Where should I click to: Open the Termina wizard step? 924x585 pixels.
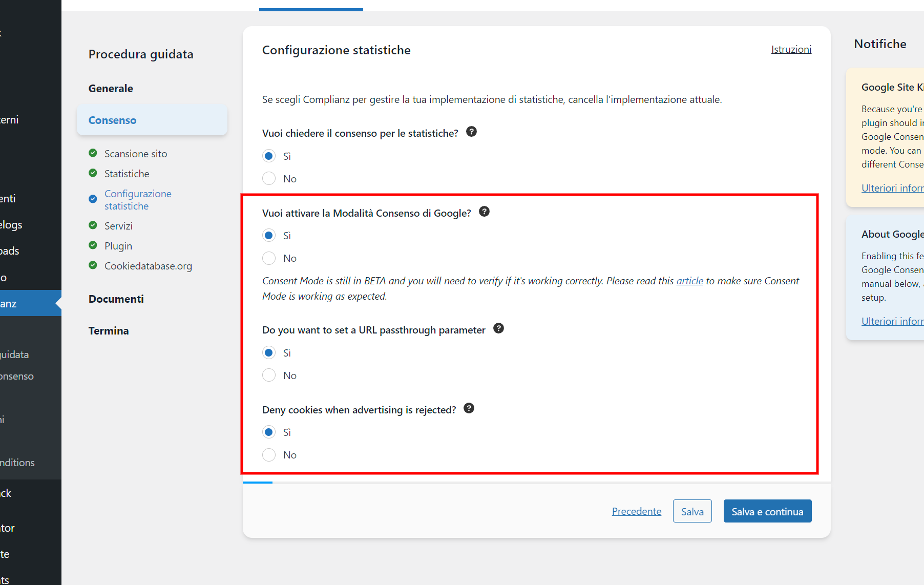click(x=108, y=330)
